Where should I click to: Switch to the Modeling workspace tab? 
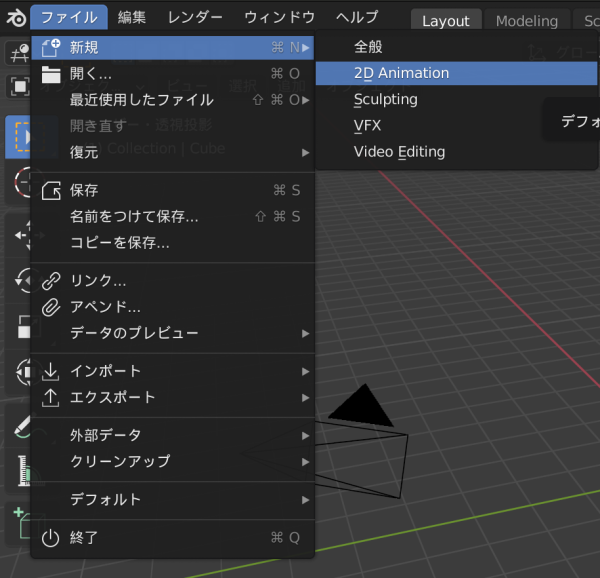point(527,20)
